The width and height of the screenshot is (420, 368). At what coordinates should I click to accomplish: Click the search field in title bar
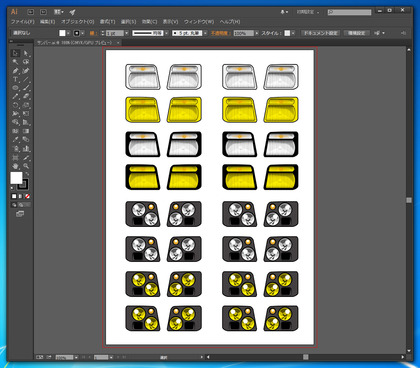tap(349, 12)
